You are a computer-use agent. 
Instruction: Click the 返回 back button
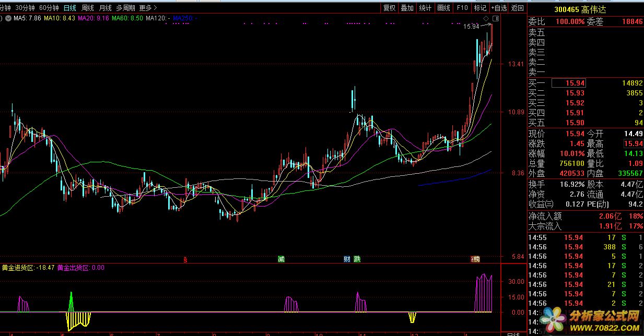pos(517,8)
